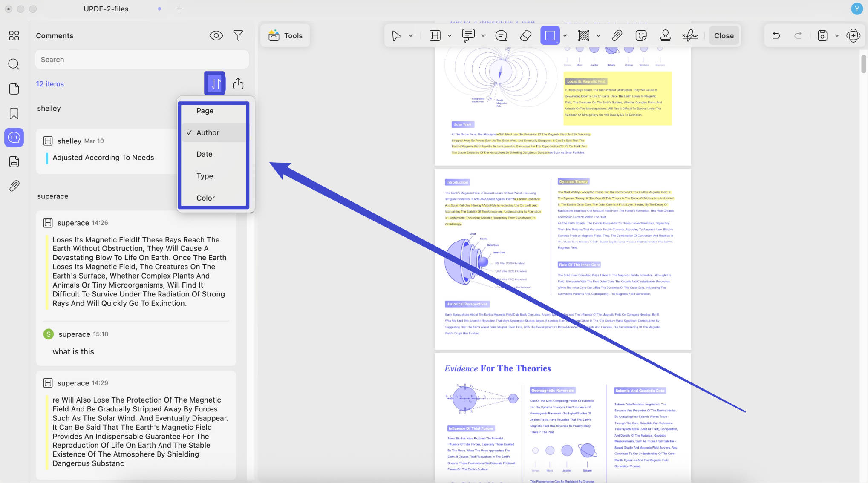Click the attach file paperclip tool

[617, 36]
